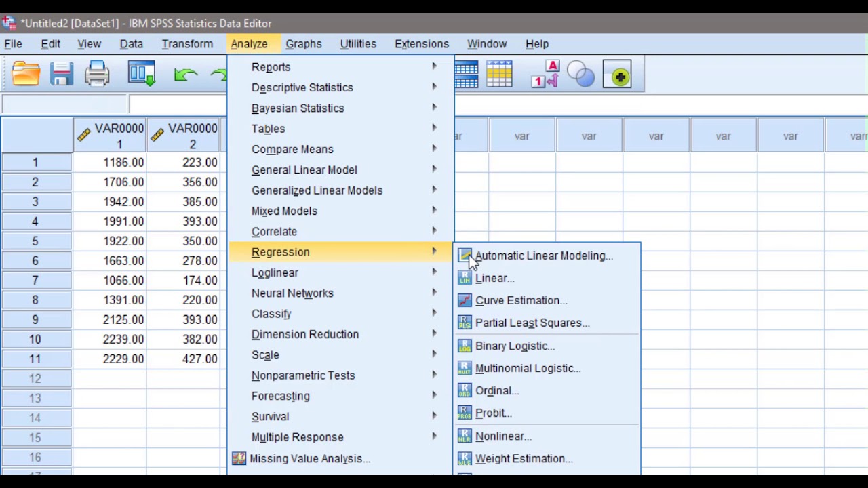Expand the General Linear Model submenu arrow
The image size is (868, 488).
pyautogui.click(x=435, y=169)
